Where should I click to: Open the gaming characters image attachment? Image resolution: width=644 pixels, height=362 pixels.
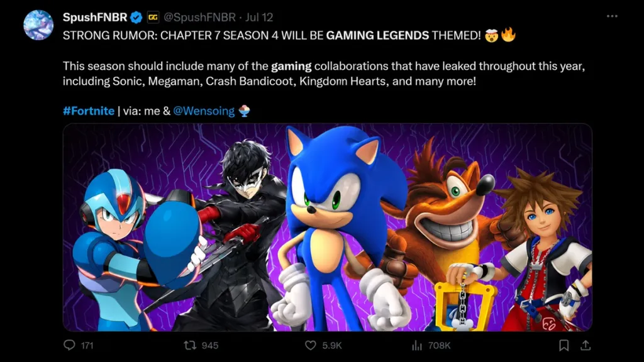[327, 228]
